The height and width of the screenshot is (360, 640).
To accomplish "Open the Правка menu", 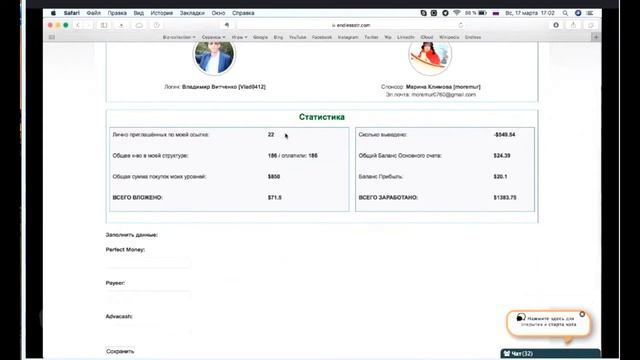I will click(117, 13).
